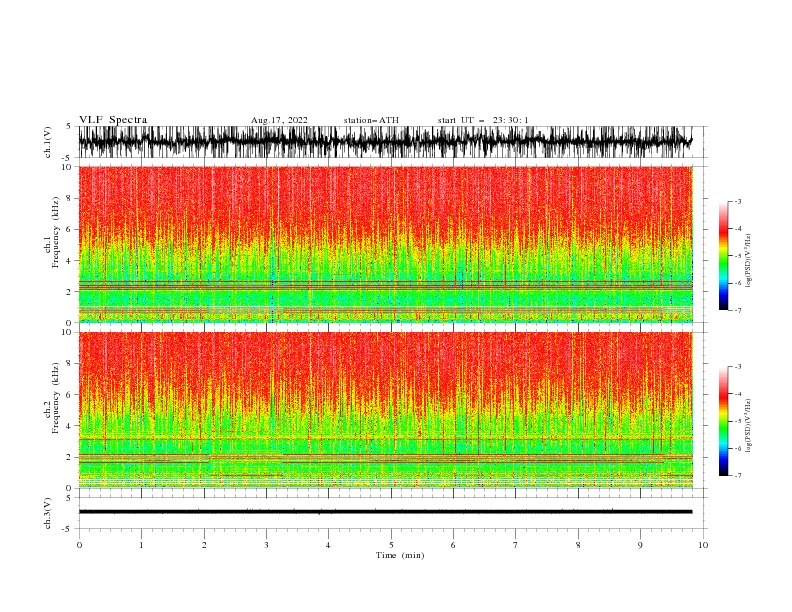Click the "ch.2 Frequency (kHz)" axis label
The width and height of the screenshot is (792, 612).
tap(52, 399)
